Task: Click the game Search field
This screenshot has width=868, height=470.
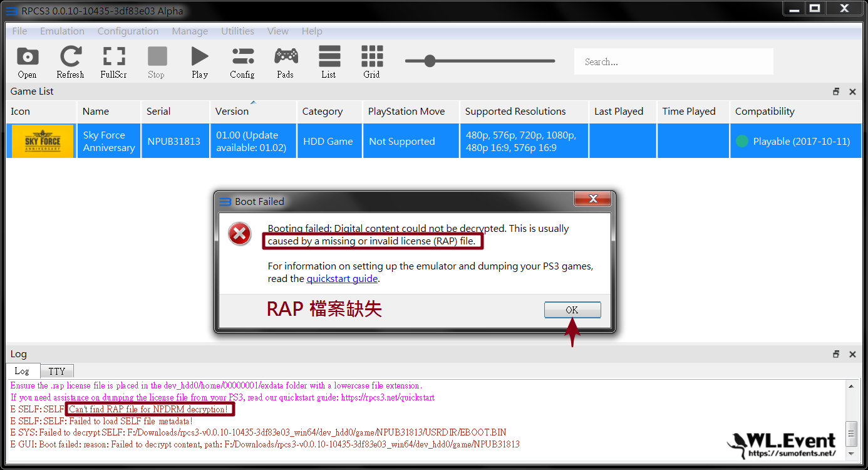Action: tap(674, 61)
